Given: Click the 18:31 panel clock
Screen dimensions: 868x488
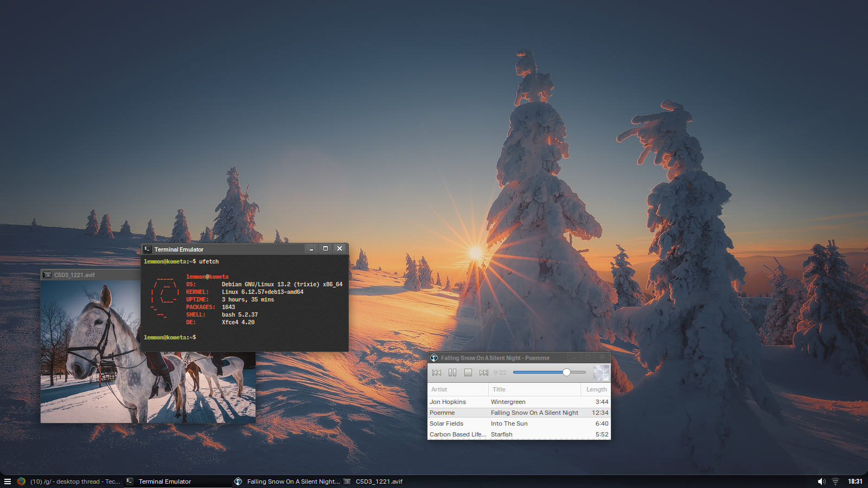Looking at the screenshot, I should tap(855, 481).
